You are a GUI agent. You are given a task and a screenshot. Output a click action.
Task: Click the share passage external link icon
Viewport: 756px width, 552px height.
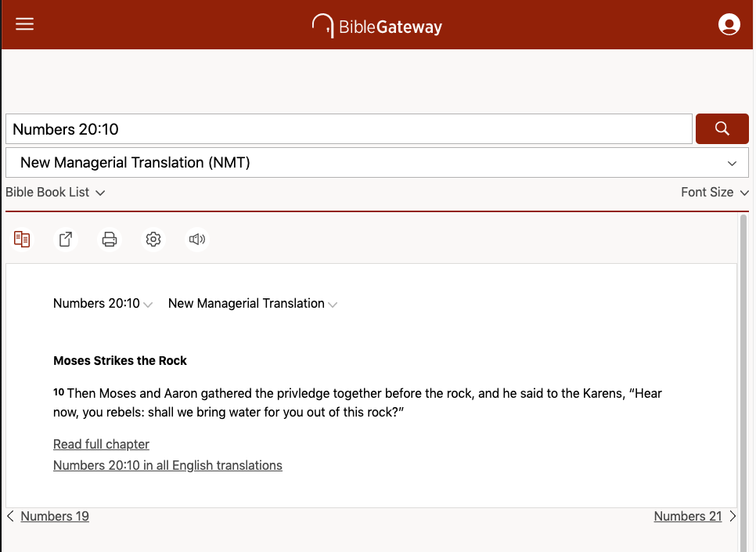coord(66,240)
